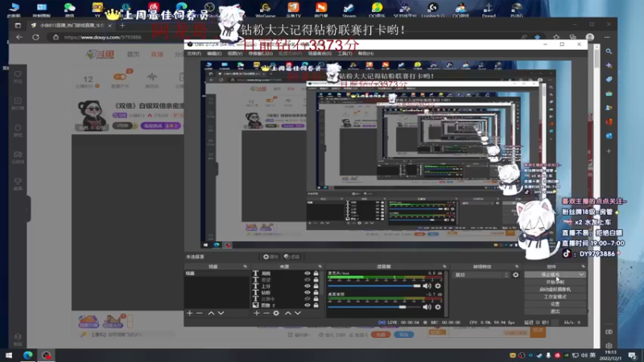
Task: Open 设置 from the OBS controls
Action: (555, 304)
